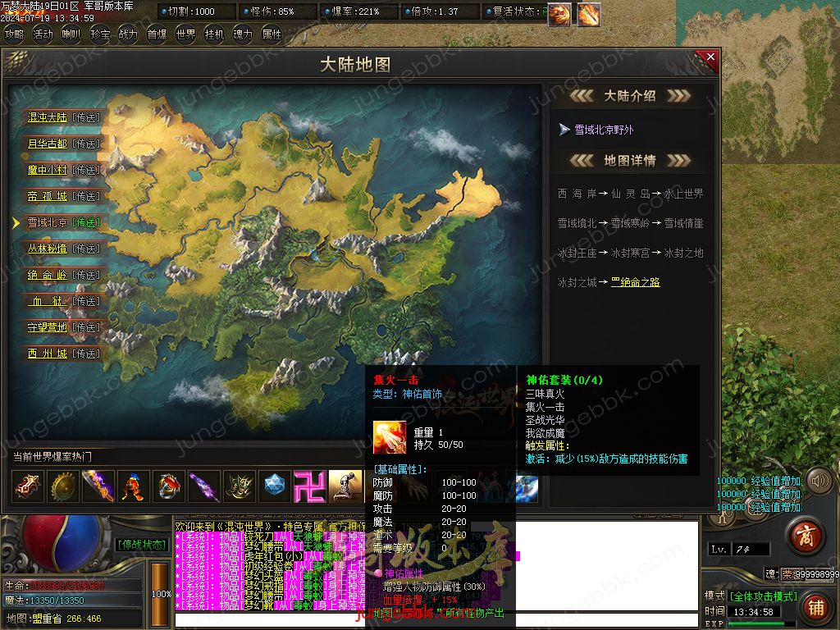This screenshot has height=630, width=840.
Task: Teleport to 守望营地 using its 传送 button
Action: (x=85, y=327)
